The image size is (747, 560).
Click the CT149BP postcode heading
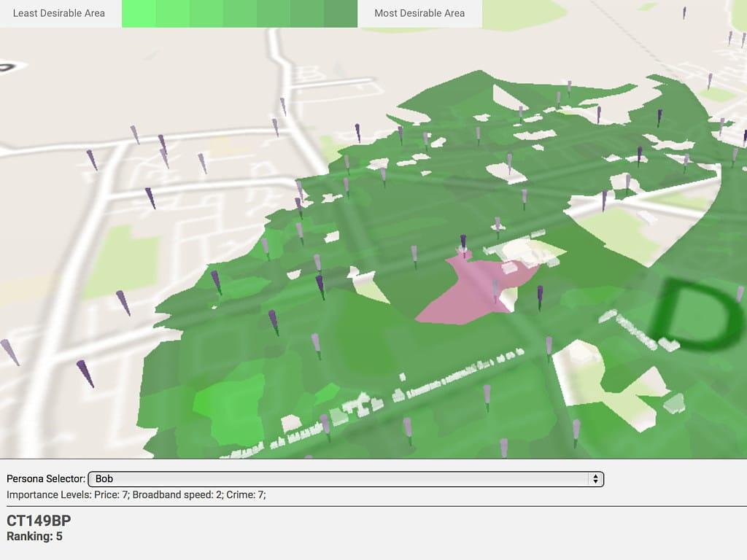click(39, 521)
